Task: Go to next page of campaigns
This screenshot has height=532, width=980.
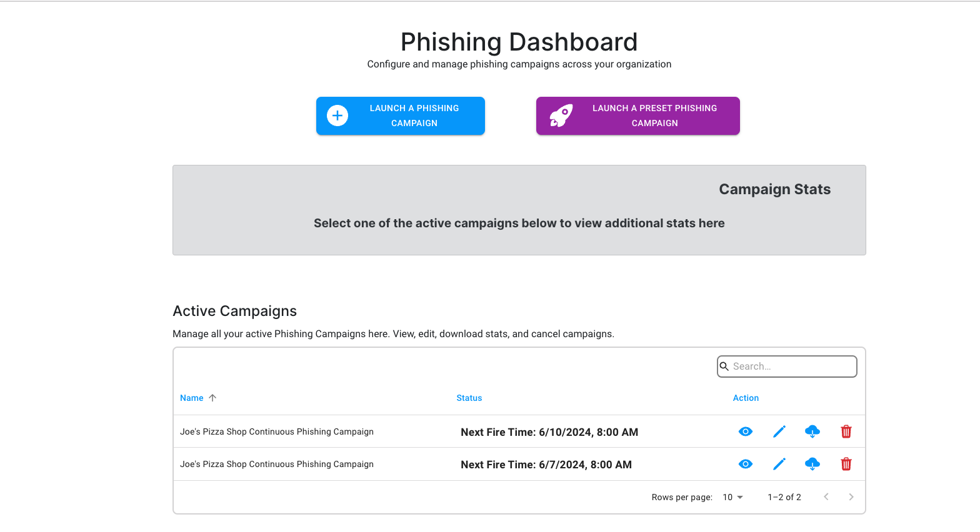Action: [x=851, y=497]
